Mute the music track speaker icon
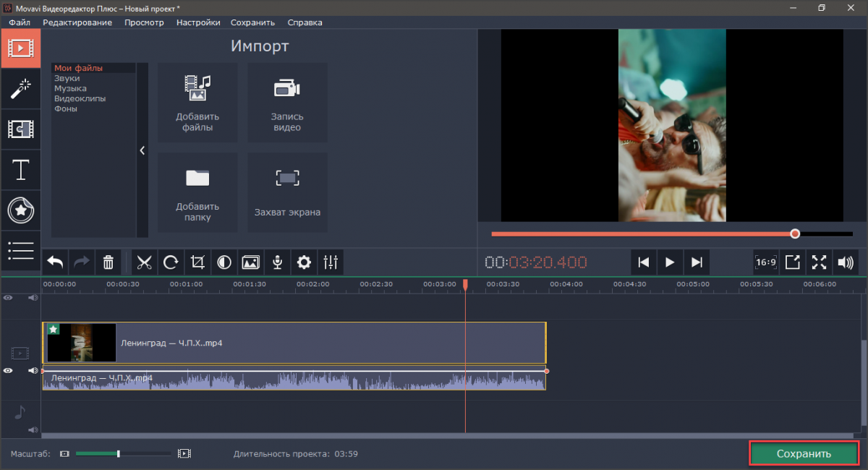Screen dimensions: 868x470 pyautogui.click(x=33, y=430)
